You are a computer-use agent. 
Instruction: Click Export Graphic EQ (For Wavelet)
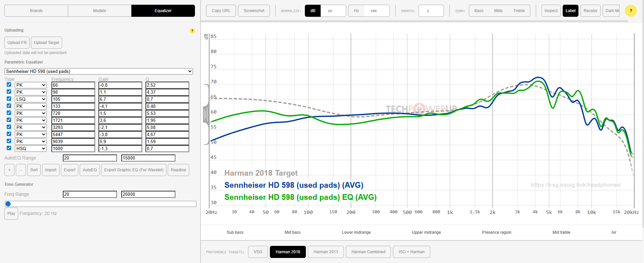[x=134, y=170]
